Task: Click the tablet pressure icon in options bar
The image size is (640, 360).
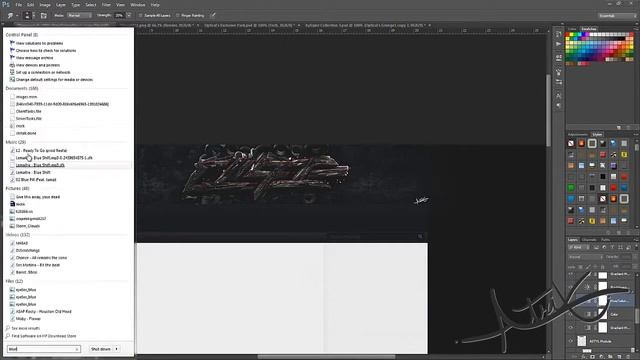Action: pyautogui.click(x=213, y=16)
